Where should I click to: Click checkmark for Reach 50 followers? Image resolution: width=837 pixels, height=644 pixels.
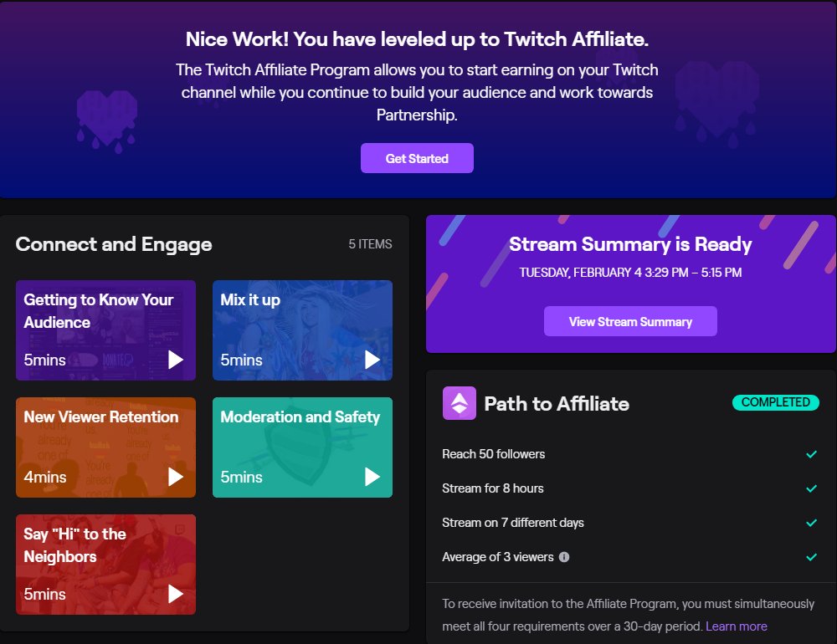click(811, 454)
